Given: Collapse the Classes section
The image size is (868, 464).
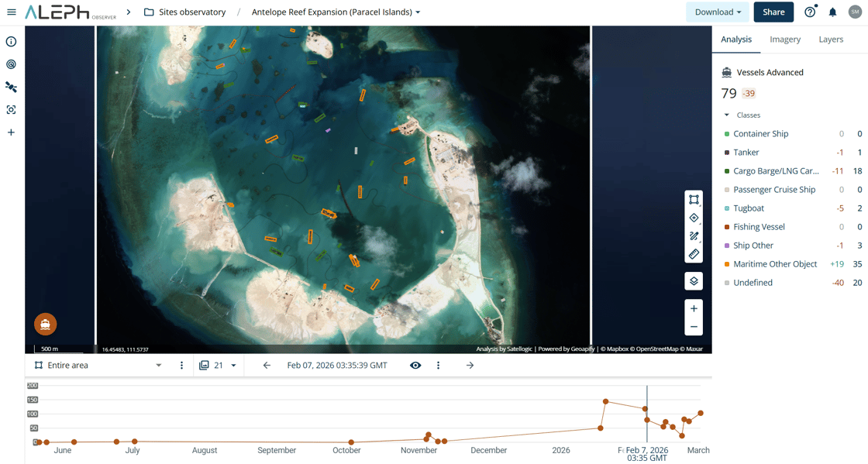Looking at the screenshot, I should coord(727,115).
